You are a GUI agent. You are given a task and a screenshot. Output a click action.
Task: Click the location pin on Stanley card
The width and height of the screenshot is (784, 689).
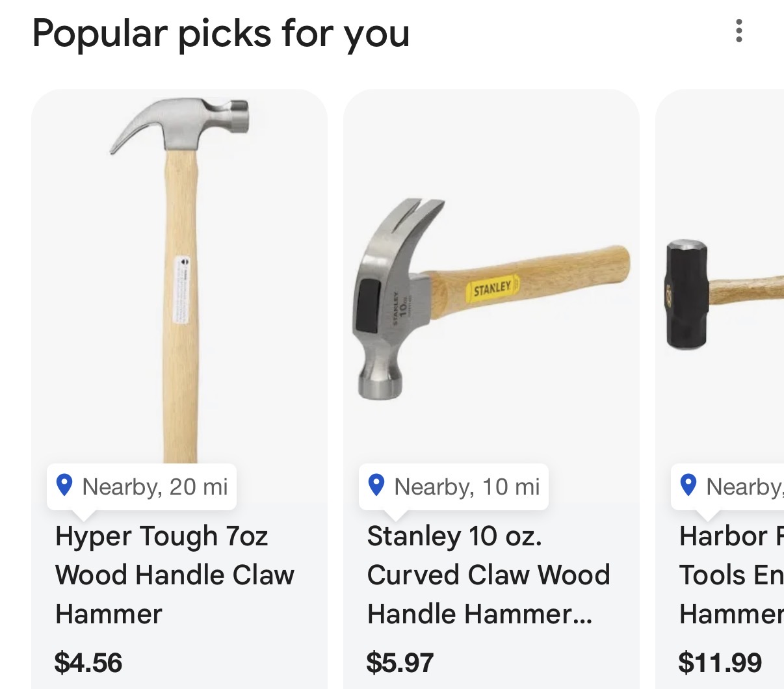(376, 486)
